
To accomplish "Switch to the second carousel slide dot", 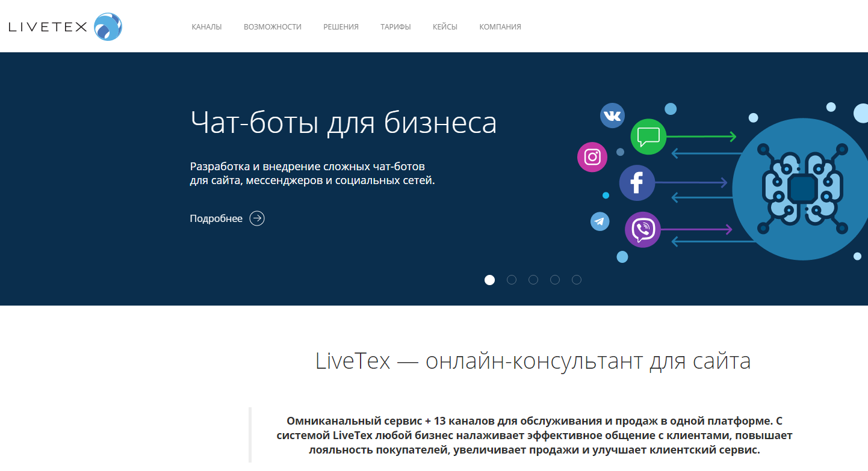I will click(x=512, y=280).
